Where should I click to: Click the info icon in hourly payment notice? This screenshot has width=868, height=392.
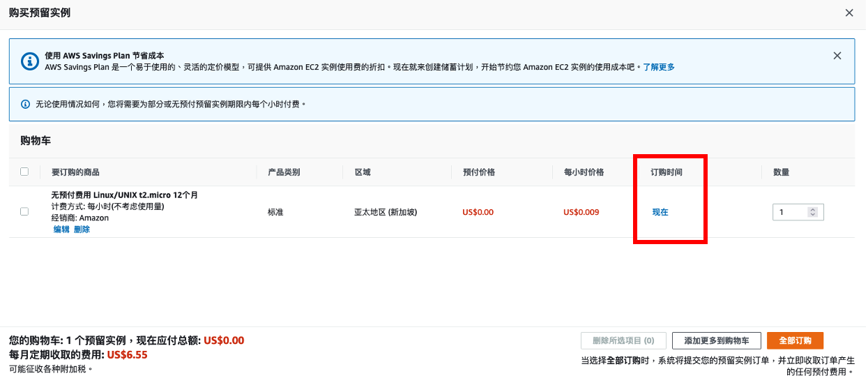click(26, 104)
